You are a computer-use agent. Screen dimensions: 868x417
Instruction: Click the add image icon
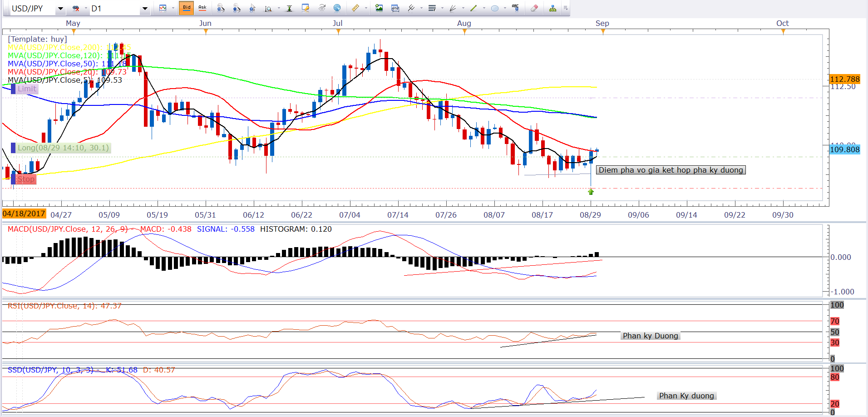pos(379,8)
